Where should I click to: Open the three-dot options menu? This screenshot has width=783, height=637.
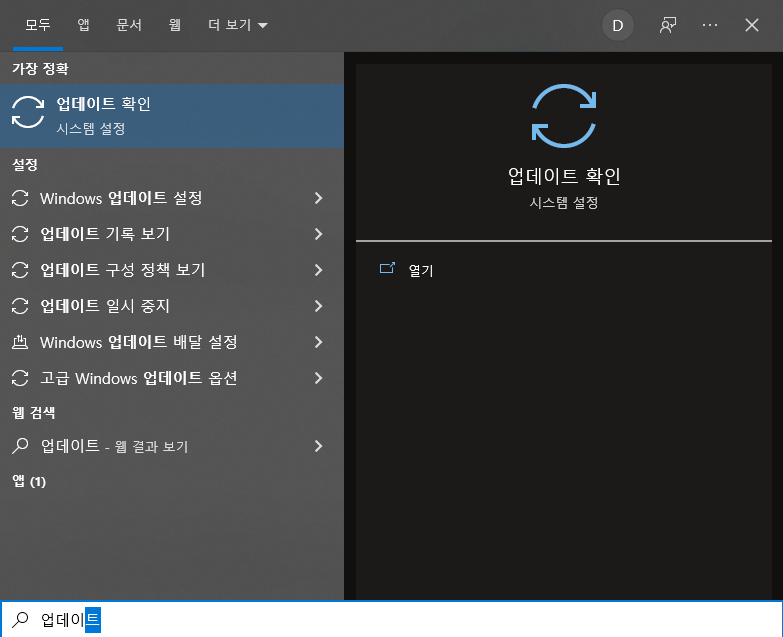pos(710,25)
